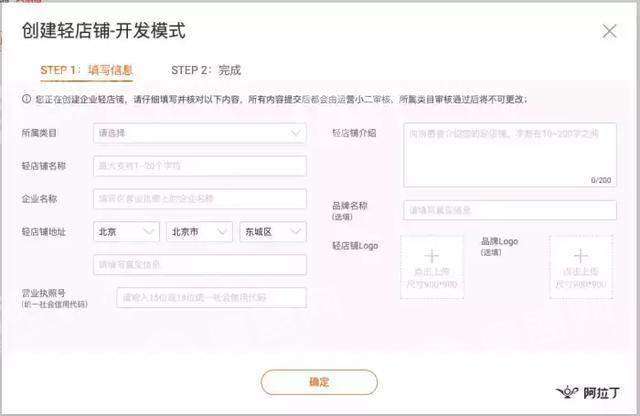
Task: Click the plus icon under 轻店铺Logo
Action: pos(432,257)
